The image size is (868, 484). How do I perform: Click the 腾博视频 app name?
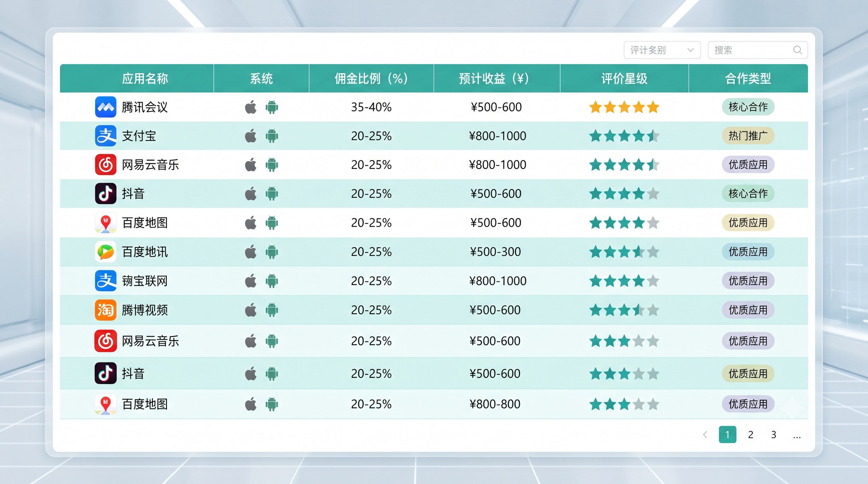(144, 310)
